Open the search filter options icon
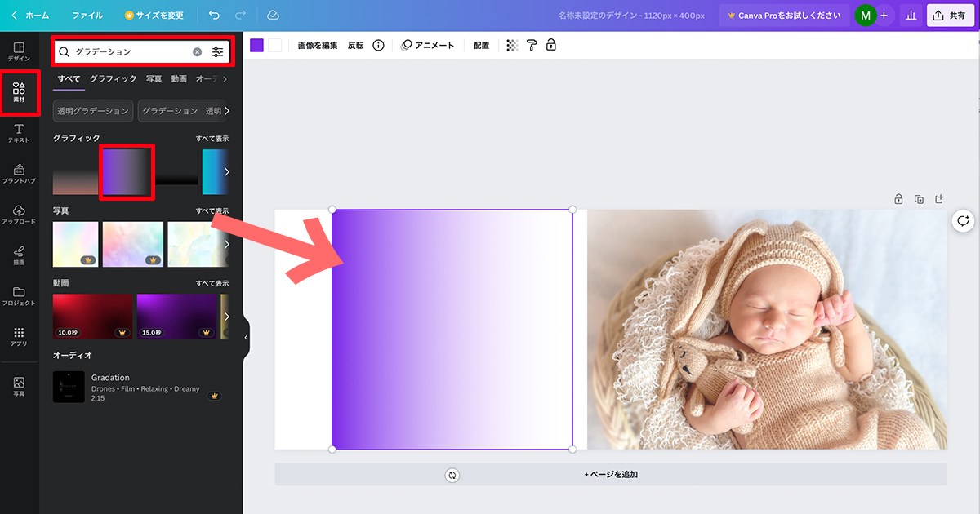Image resolution: width=980 pixels, height=514 pixels. [x=217, y=51]
